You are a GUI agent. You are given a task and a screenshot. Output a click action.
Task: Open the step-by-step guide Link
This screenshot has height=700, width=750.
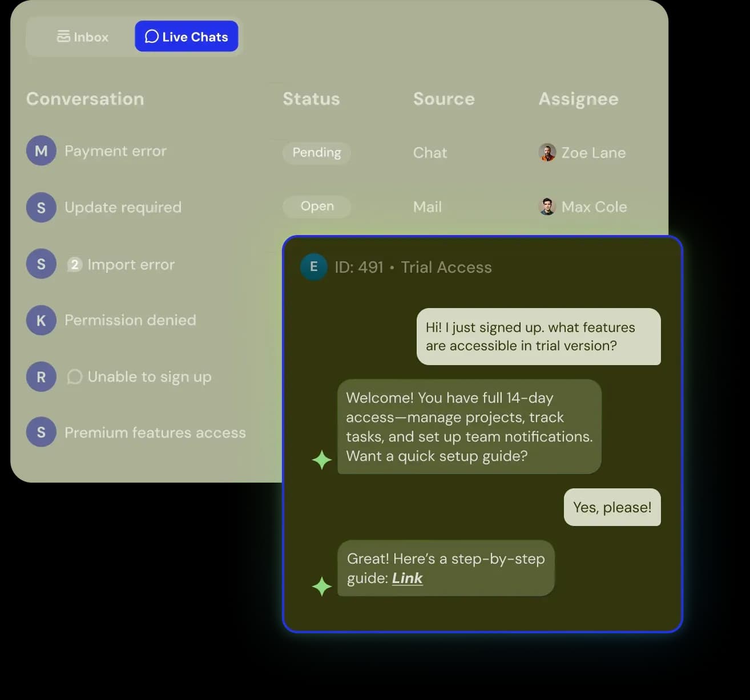pyautogui.click(x=407, y=578)
